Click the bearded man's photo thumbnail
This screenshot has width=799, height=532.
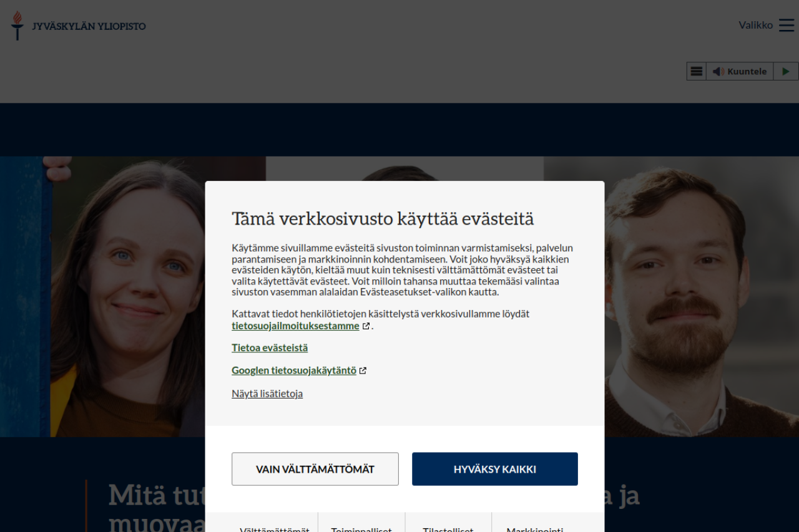[672, 296]
